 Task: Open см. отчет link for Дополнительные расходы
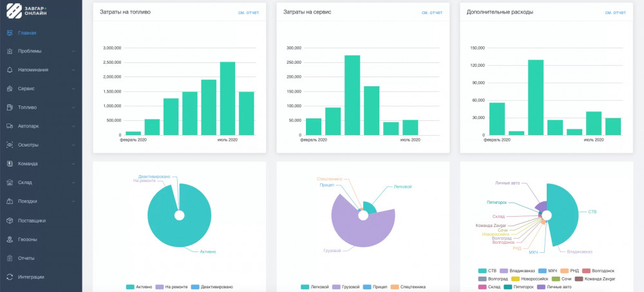point(615,12)
